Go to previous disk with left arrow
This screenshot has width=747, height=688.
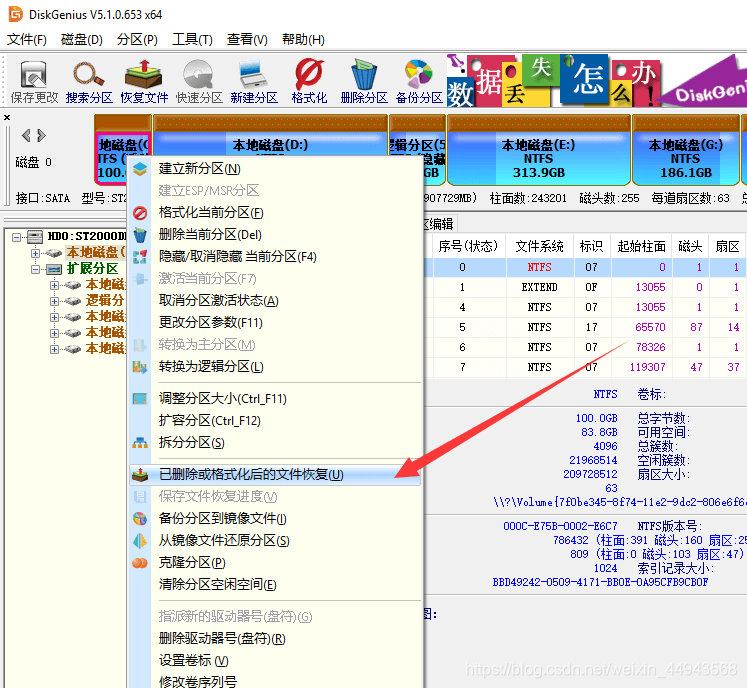(x=26, y=136)
